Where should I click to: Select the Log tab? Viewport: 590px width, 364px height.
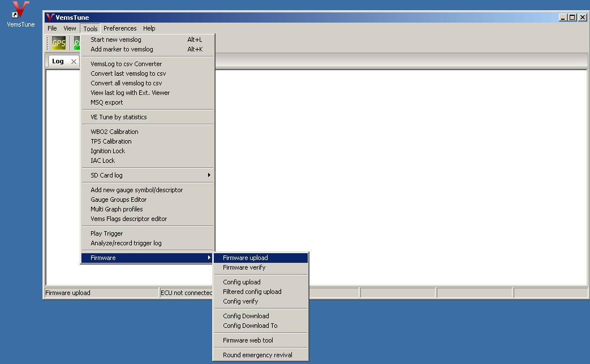[58, 61]
